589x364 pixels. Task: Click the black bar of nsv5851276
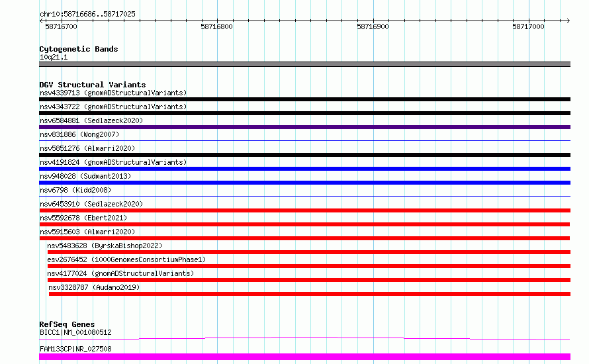pyautogui.click(x=304, y=155)
